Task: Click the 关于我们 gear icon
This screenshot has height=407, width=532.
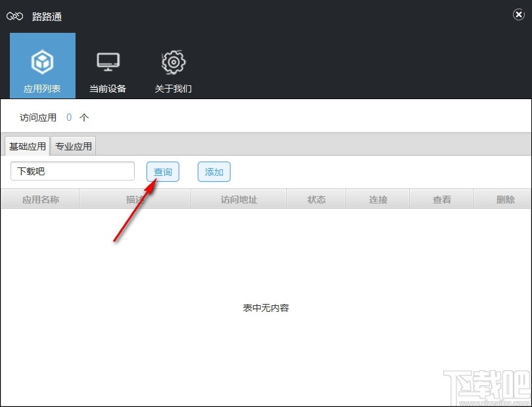Action: click(x=173, y=61)
